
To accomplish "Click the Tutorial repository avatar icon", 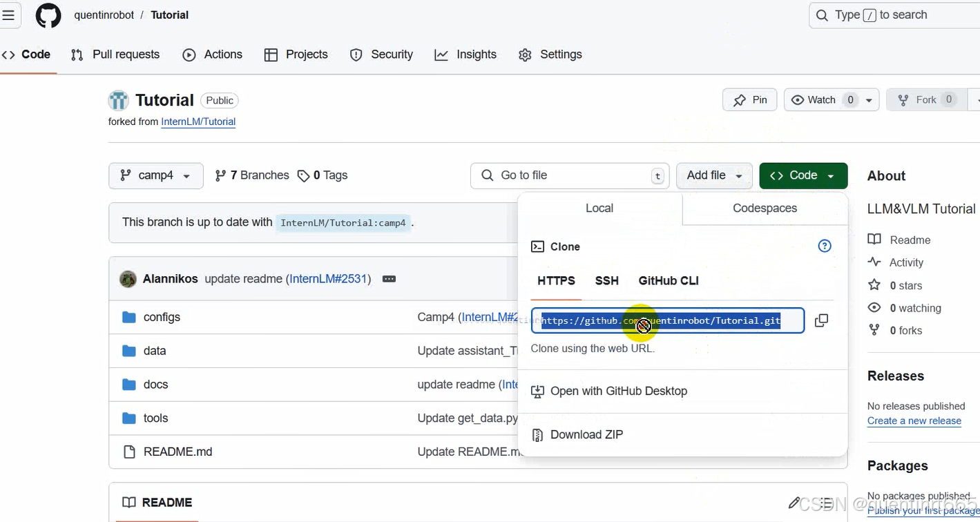I will pyautogui.click(x=119, y=100).
